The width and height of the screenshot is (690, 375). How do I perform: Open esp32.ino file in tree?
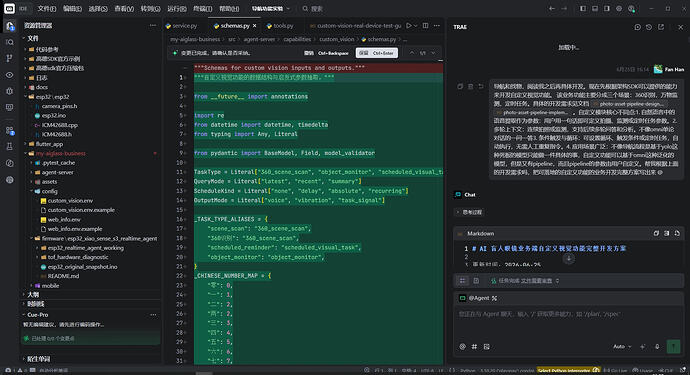[53, 116]
